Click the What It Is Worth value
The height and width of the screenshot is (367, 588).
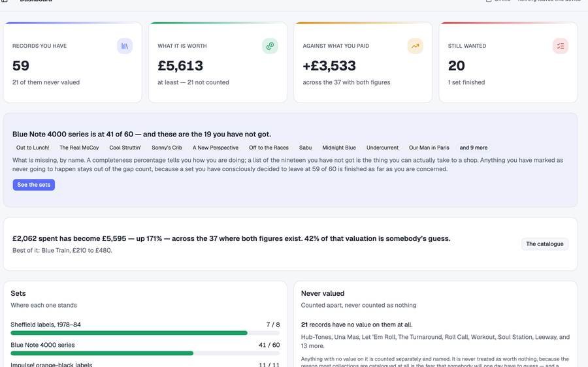[x=180, y=66]
